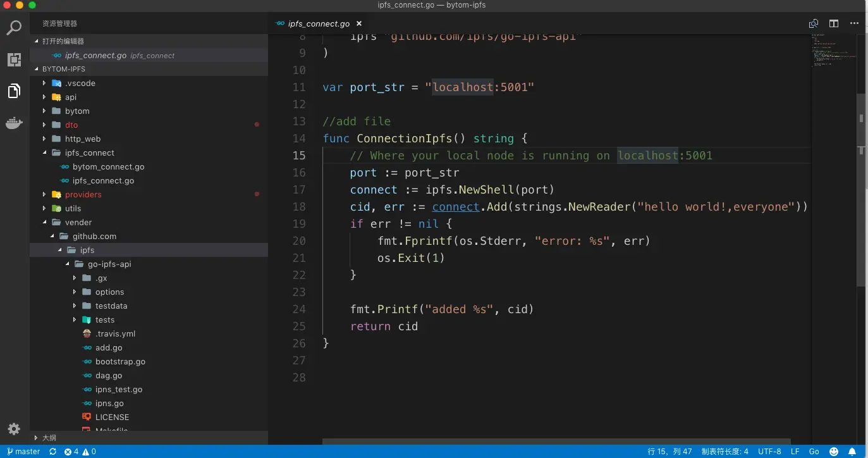Click the UTF-8 encoding selector
Image resolution: width=868 pixels, height=458 pixels.
(x=769, y=452)
